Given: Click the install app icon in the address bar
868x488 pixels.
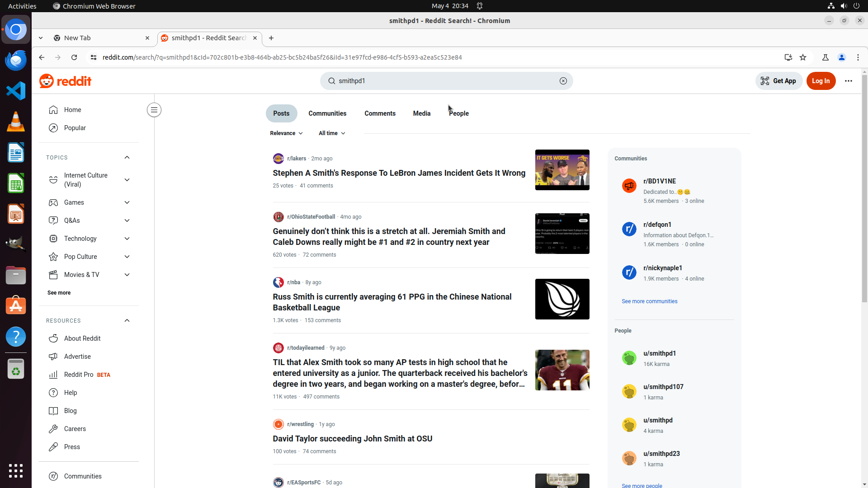Looking at the screenshot, I should point(788,57).
